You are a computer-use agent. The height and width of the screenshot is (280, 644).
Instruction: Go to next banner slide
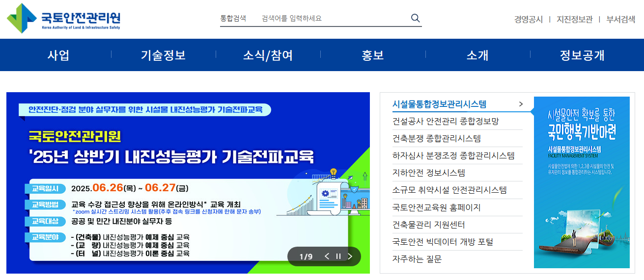[350, 256]
